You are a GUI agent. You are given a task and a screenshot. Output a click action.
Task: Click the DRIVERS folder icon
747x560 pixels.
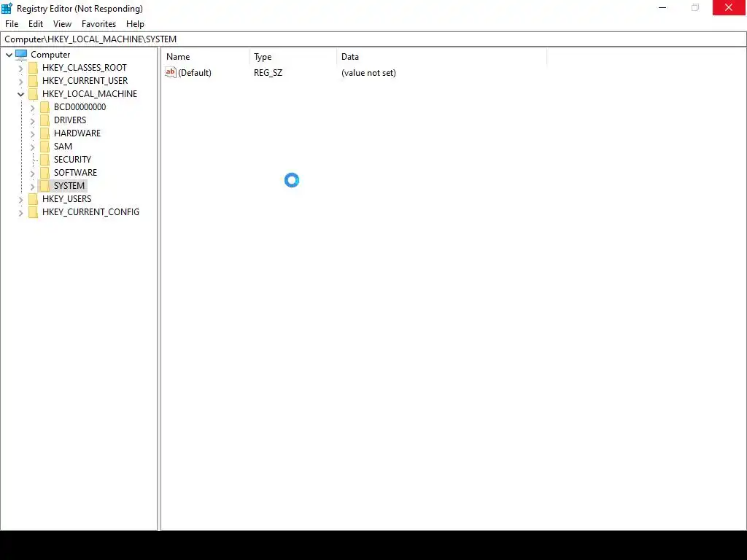click(x=44, y=120)
